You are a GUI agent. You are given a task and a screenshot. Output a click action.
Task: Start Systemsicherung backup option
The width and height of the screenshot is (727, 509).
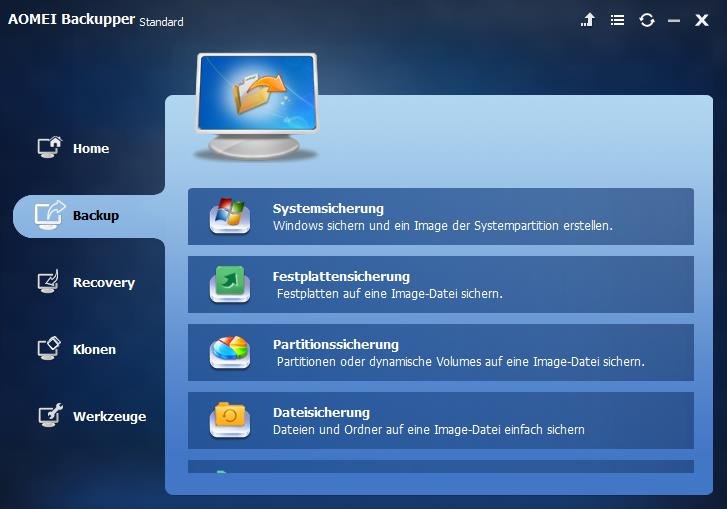[x=441, y=216]
